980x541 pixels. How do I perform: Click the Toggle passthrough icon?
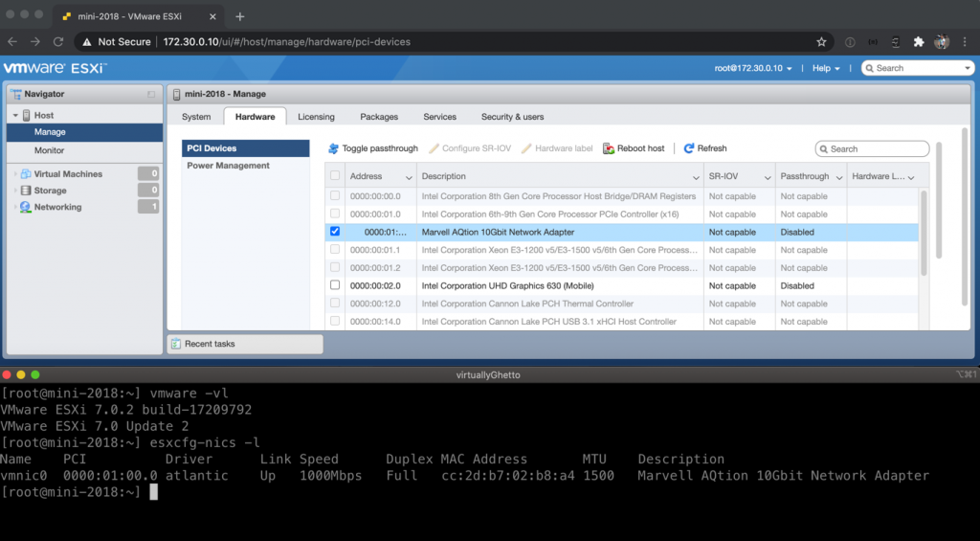[333, 148]
